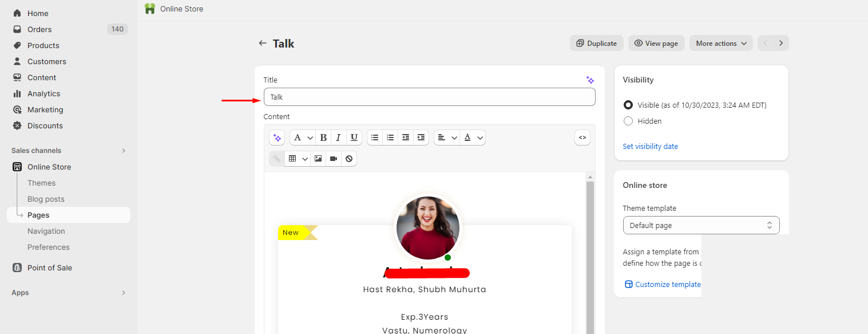The height and width of the screenshot is (334, 868).
Task: Toggle italic formatting
Action: 338,137
